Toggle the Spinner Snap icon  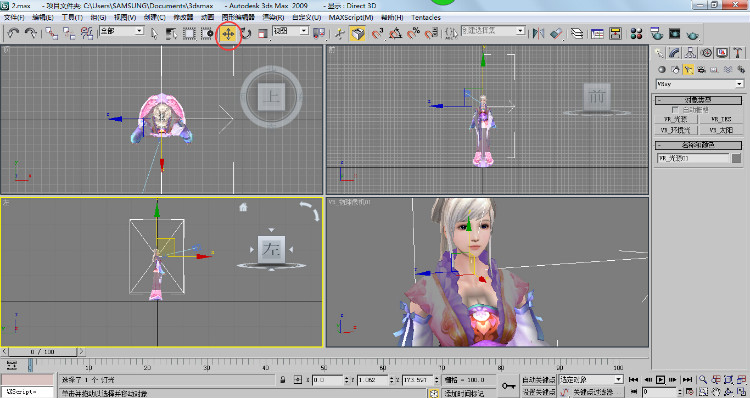tap(431, 33)
